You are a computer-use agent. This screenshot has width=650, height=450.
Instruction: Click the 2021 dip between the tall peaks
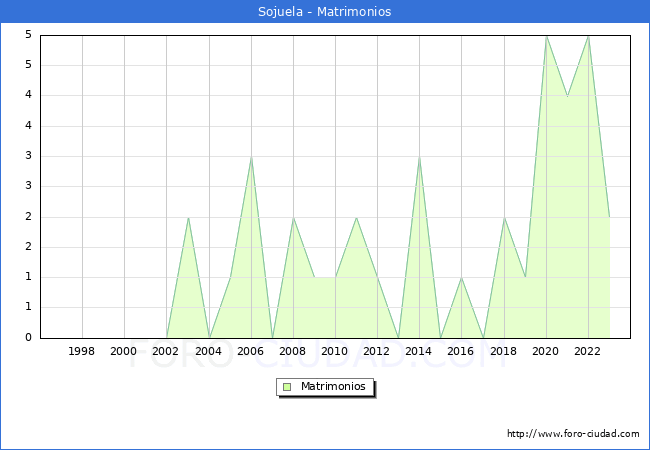567,96
